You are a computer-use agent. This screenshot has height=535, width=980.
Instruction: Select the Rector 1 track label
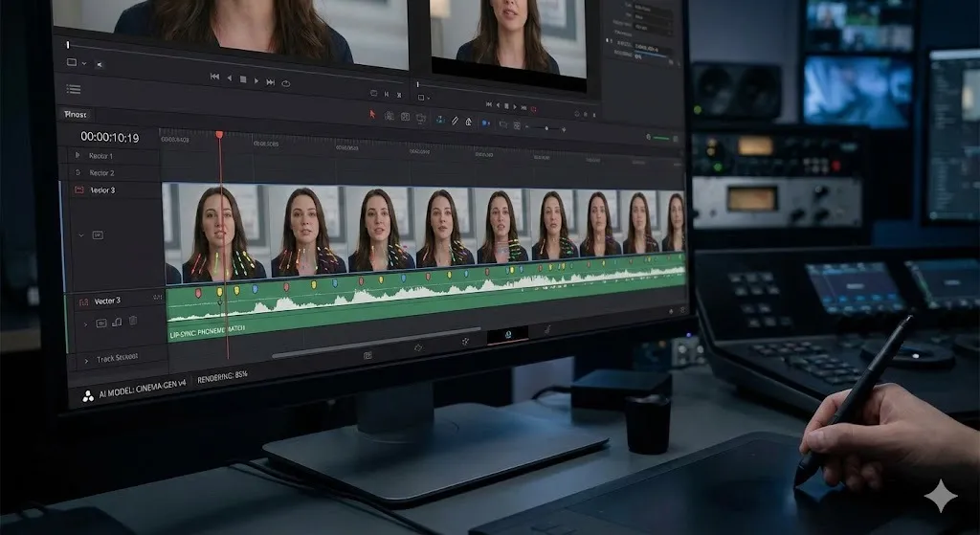[x=100, y=156]
